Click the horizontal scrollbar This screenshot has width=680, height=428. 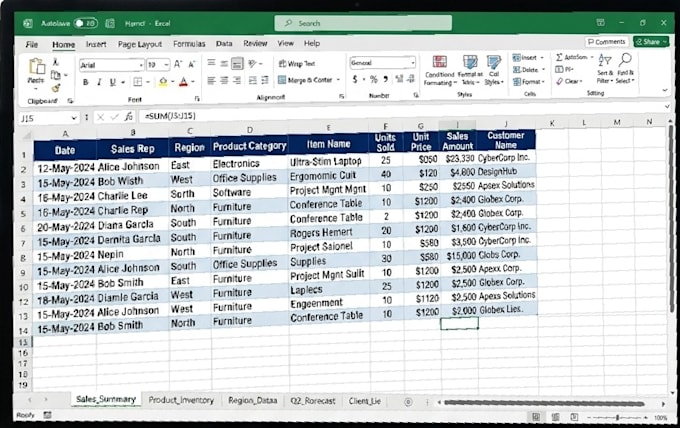click(544, 403)
